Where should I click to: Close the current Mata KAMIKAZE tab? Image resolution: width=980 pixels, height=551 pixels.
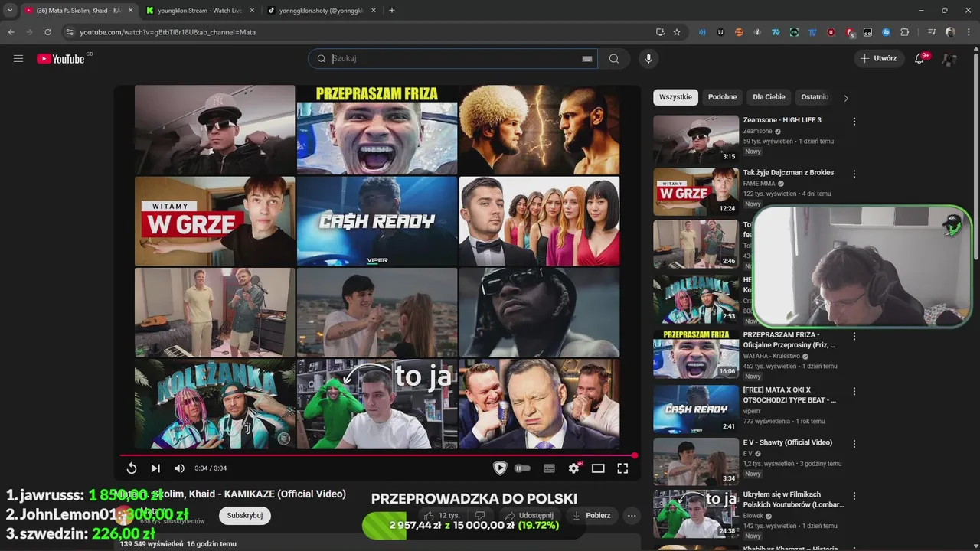pos(130,11)
